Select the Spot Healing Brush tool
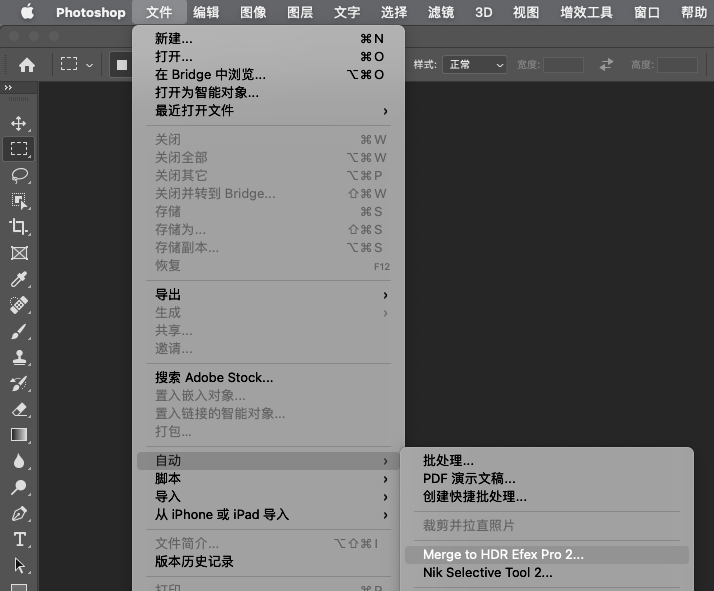 [x=19, y=305]
